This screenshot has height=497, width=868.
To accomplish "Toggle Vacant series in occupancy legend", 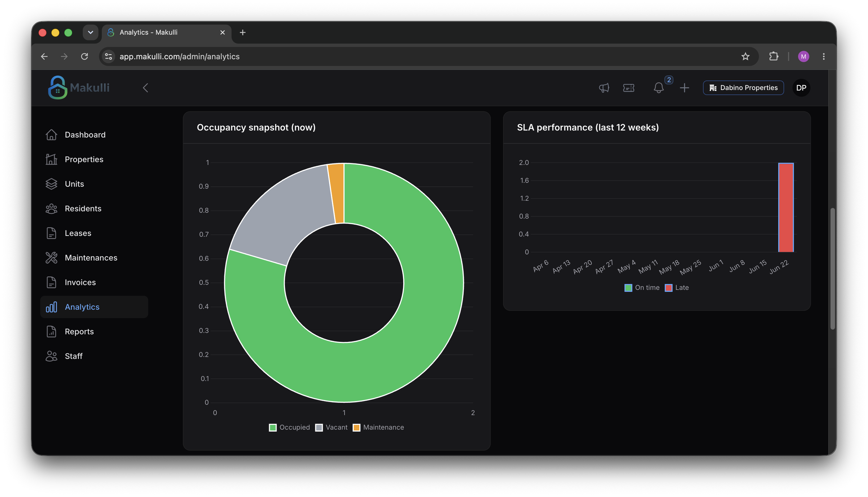I will [x=331, y=428].
